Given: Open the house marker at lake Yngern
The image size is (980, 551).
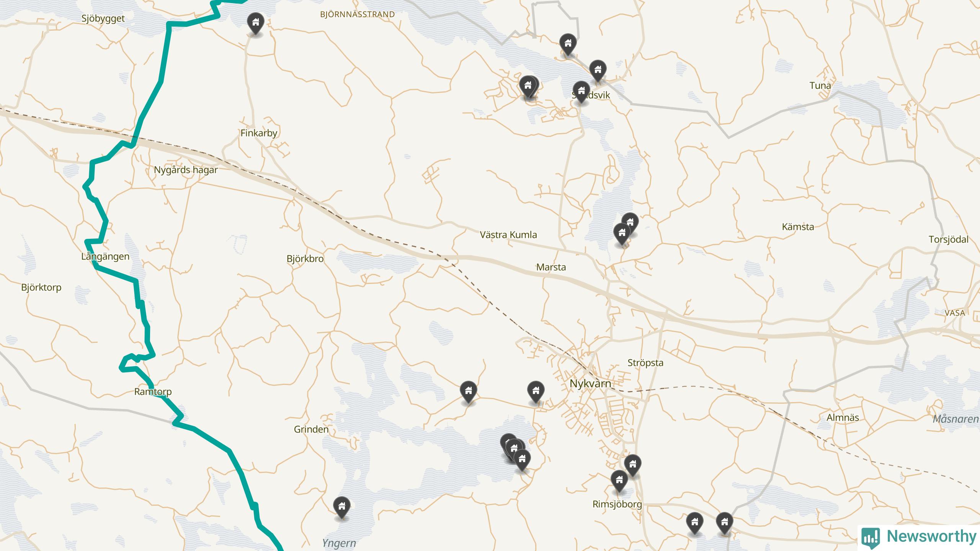Looking at the screenshot, I should click(341, 508).
